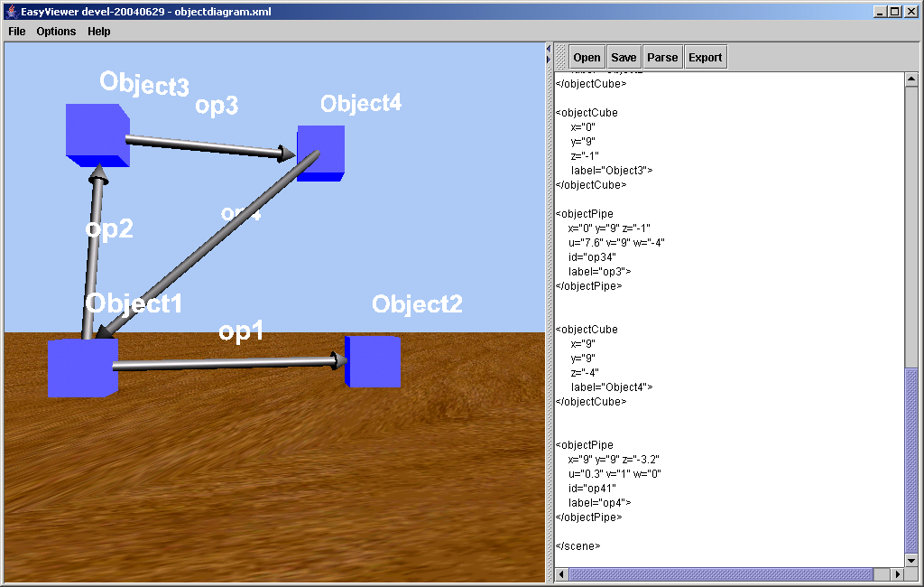Minimize the EasyViewer window
924x587 pixels.
pyautogui.click(x=880, y=11)
